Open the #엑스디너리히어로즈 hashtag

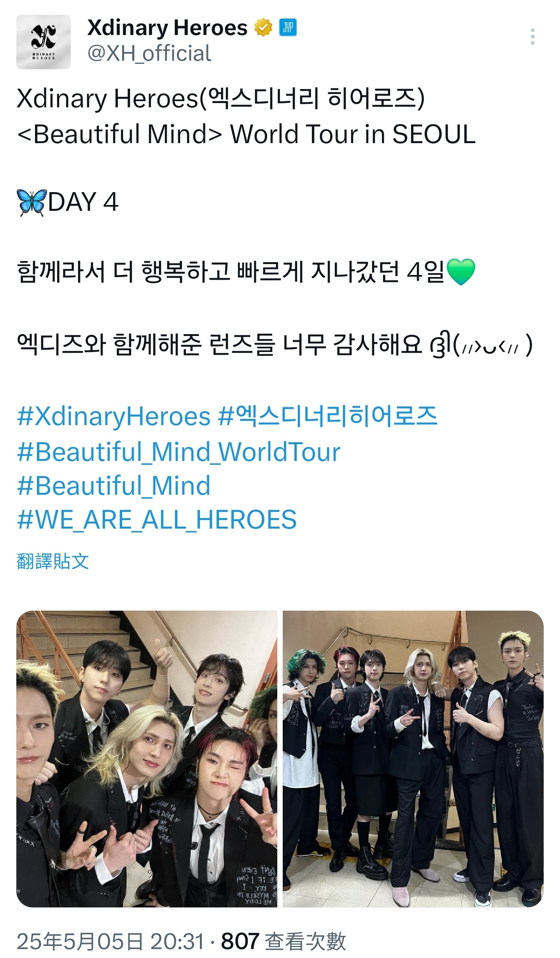click(327, 416)
